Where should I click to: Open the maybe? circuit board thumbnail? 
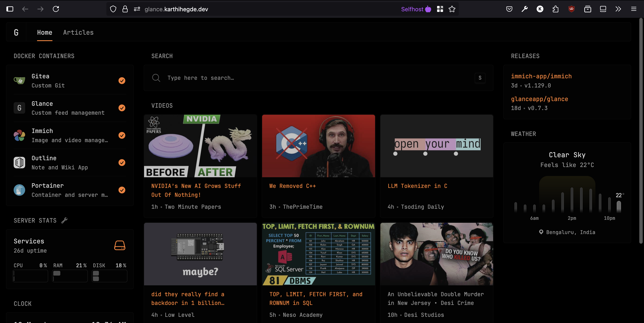click(x=200, y=254)
